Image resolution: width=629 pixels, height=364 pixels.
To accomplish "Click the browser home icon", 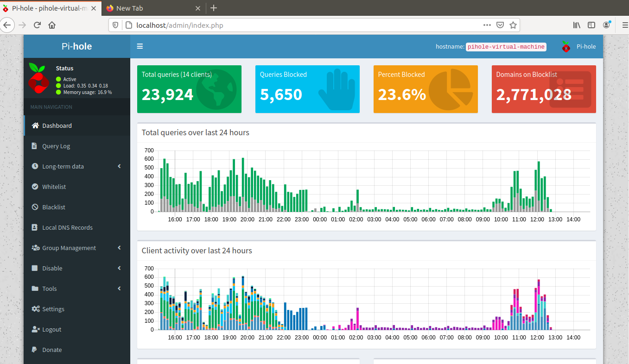I will coord(52,25).
